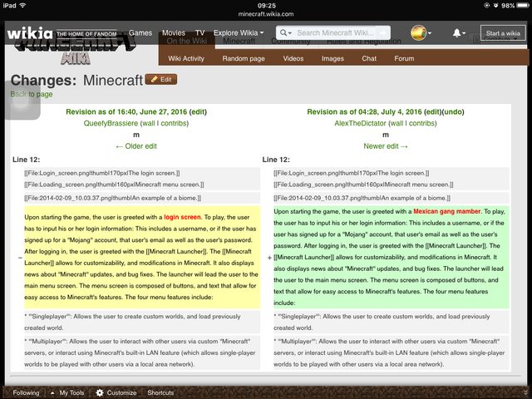Open Revision as of 16:40, June 27, 2016
532x399 pixels.
point(126,111)
